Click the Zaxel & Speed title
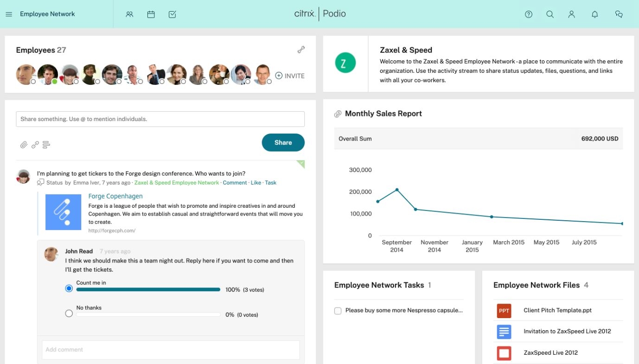 (x=406, y=50)
